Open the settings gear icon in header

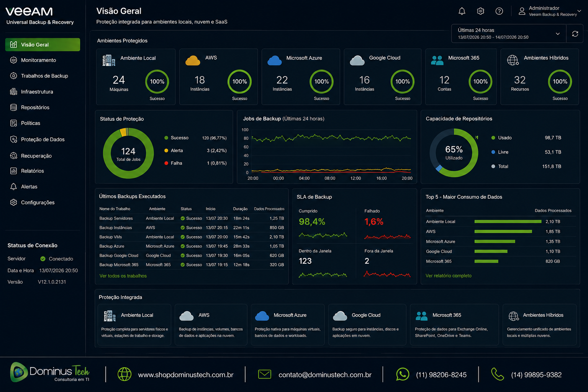(480, 11)
